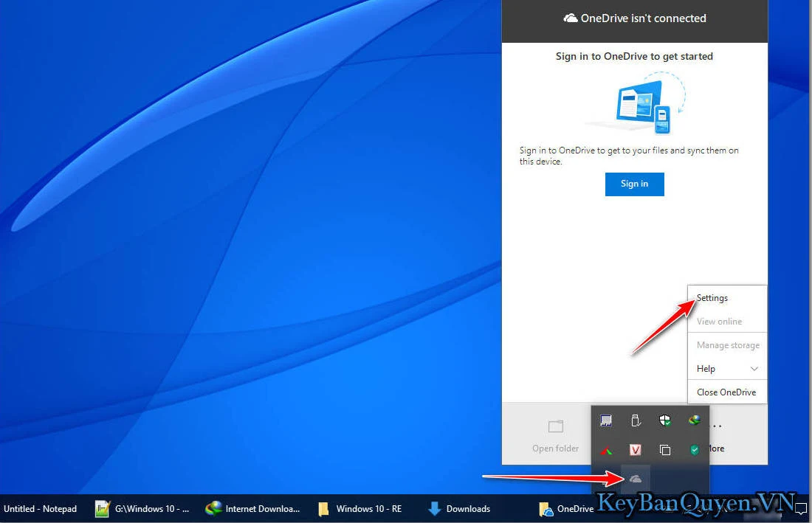
Task: Click the green shield checkmark tray icon
Action: [695, 450]
